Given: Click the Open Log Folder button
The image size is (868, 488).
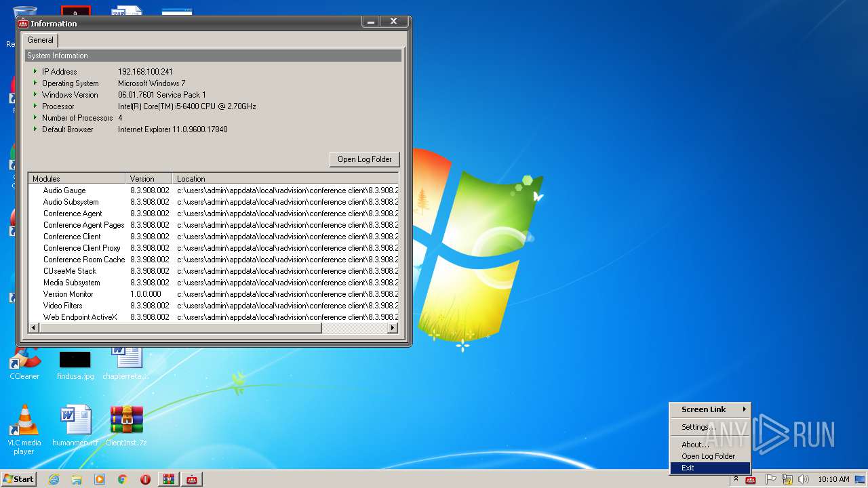Looking at the screenshot, I should coord(365,159).
